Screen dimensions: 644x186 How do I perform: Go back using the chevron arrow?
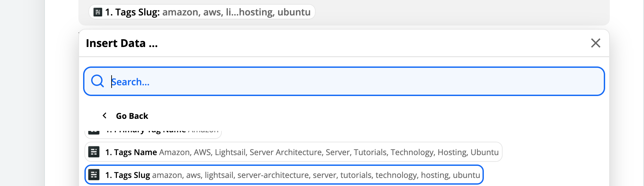[105, 115]
